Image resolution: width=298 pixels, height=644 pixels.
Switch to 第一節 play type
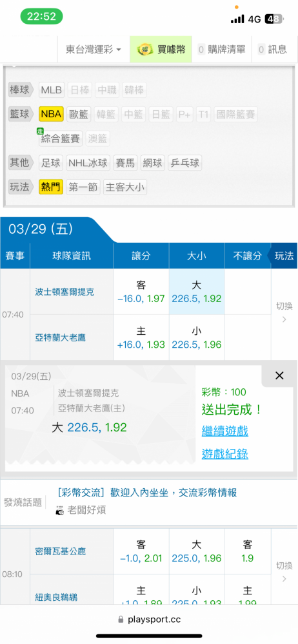click(x=83, y=187)
